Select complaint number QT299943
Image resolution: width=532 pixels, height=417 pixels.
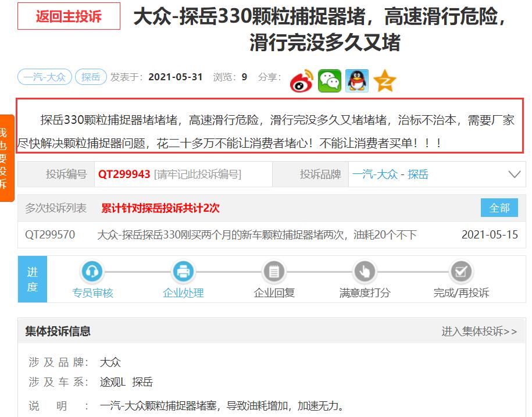[124, 174]
